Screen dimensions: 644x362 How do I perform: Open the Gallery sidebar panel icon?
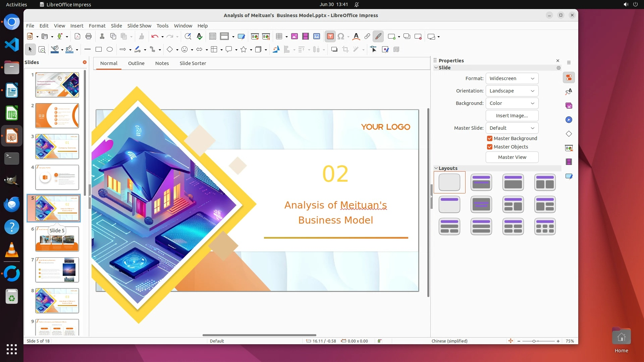pos(569,106)
